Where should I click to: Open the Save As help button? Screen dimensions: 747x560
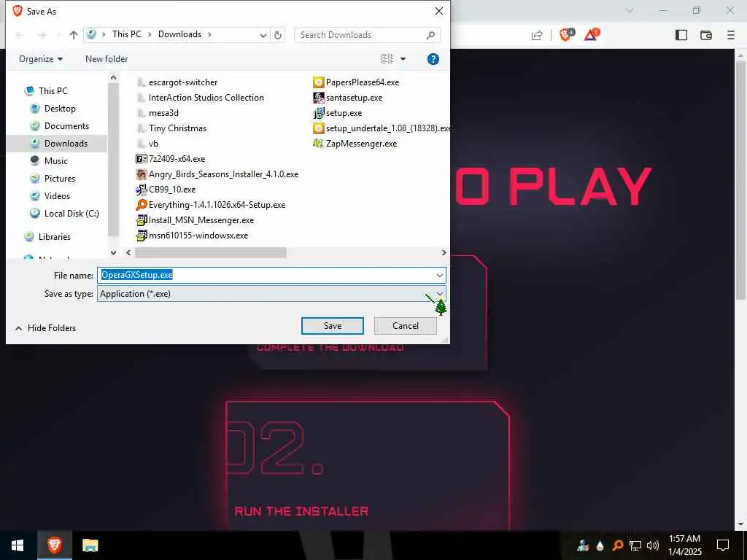point(433,59)
